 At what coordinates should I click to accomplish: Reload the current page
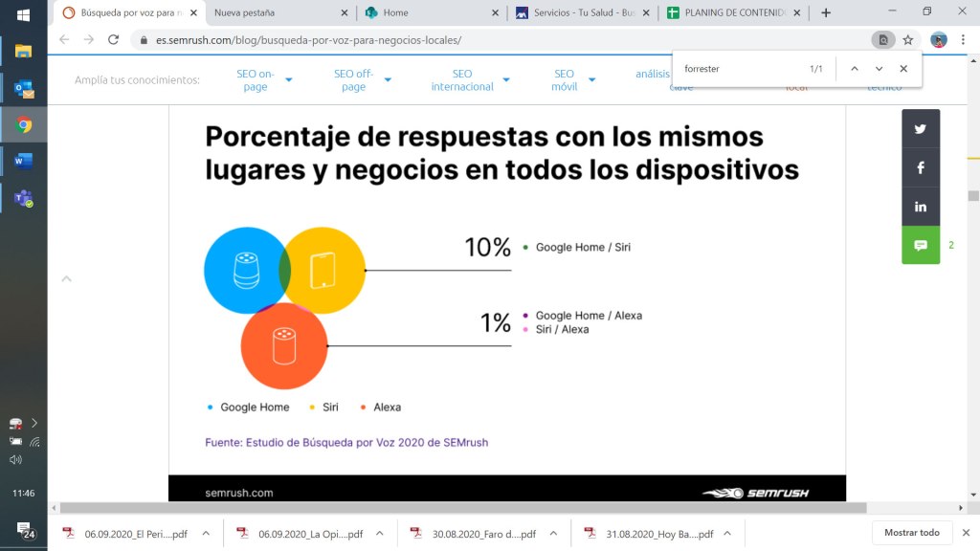coord(113,40)
